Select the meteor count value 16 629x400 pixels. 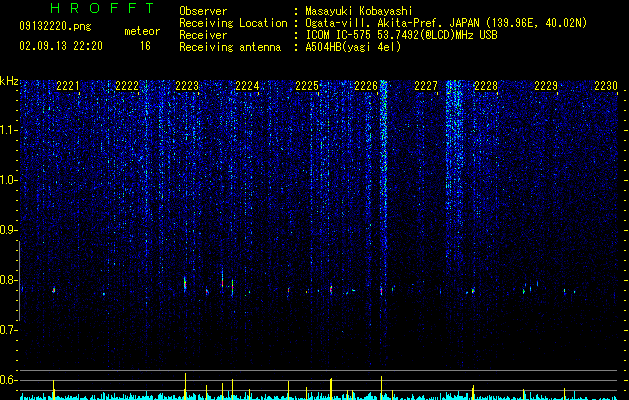tap(145, 46)
